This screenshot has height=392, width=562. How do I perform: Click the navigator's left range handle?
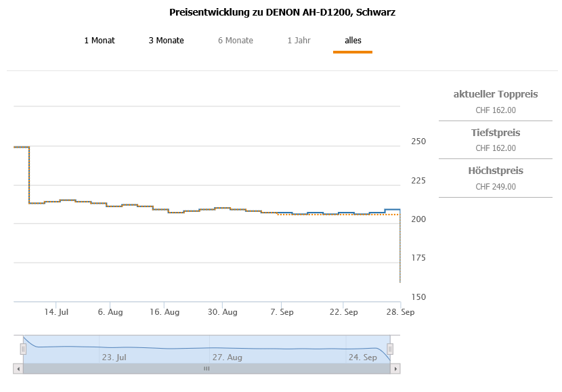[x=23, y=349]
